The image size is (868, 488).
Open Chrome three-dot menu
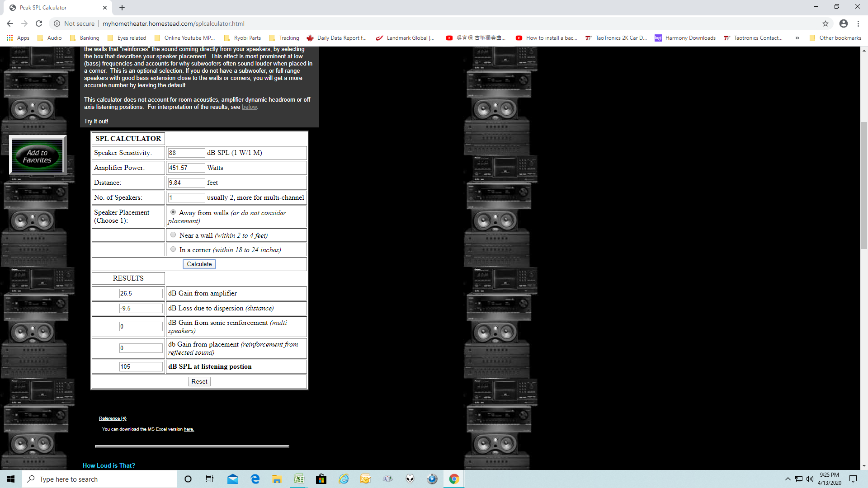(858, 23)
